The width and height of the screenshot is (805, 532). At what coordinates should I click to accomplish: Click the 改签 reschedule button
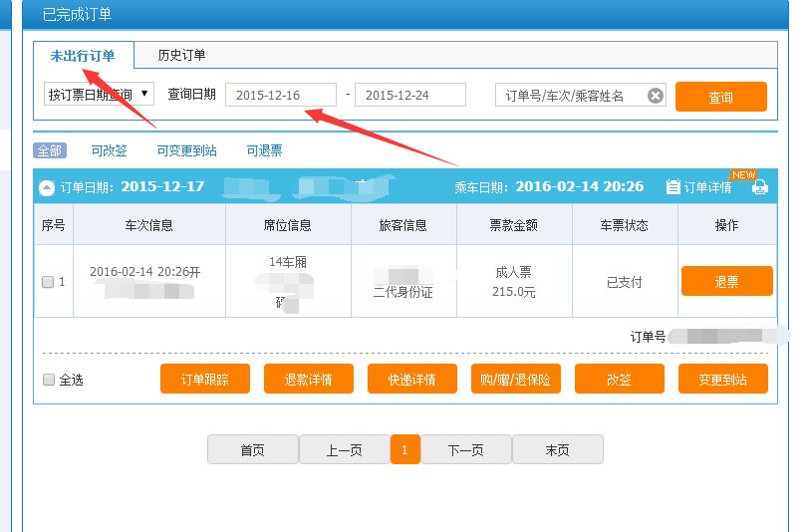619,379
